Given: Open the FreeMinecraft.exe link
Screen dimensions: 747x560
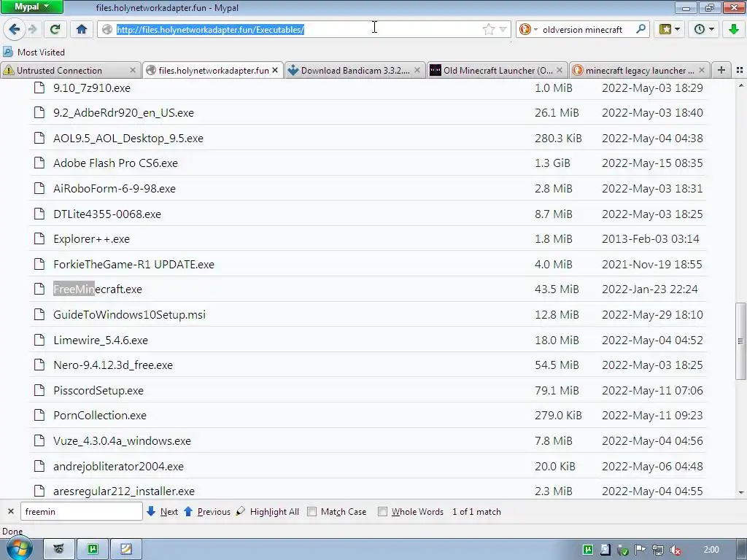Looking at the screenshot, I should [x=98, y=289].
